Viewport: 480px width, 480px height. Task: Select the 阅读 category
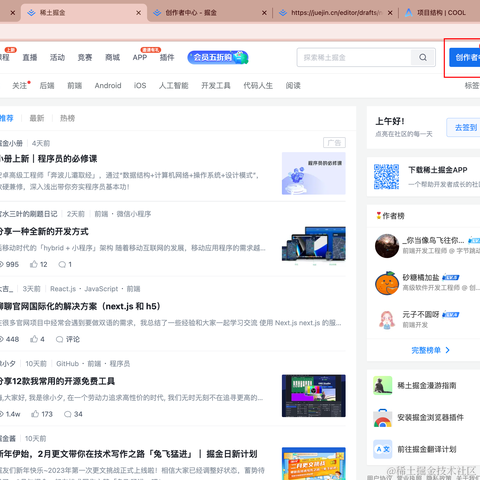pyautogui.click(x=293, y=86)
